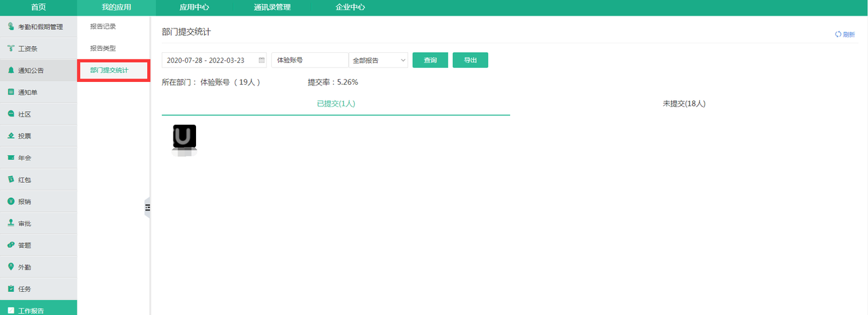Viewport: 868px width, 315px height.
Task: Collapse the sidebar using the handle
Action: point(147,207)
